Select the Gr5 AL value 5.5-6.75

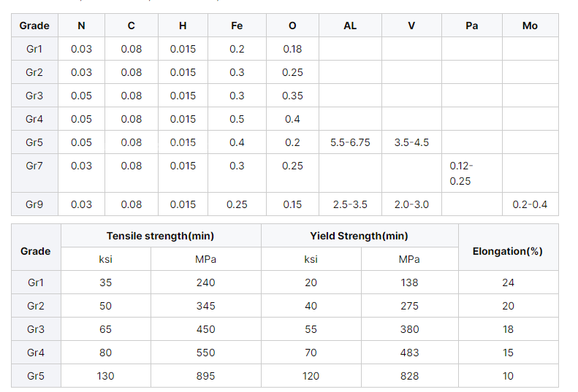(x=350, y=142)
